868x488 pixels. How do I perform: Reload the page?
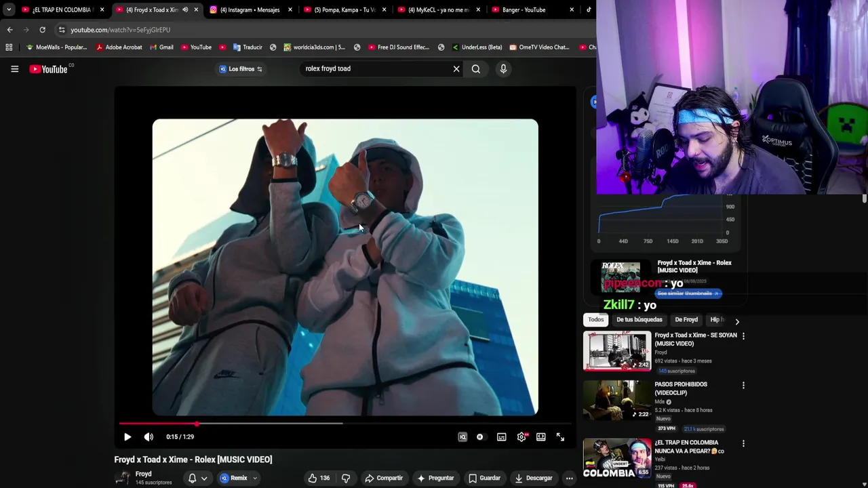click(x=42, y=30)
